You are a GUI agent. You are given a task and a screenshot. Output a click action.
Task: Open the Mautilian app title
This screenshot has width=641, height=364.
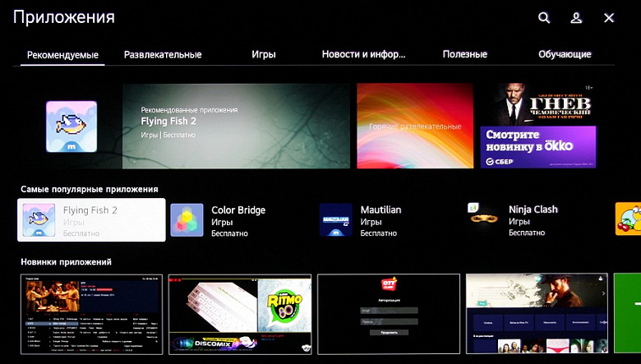[380, 210]
